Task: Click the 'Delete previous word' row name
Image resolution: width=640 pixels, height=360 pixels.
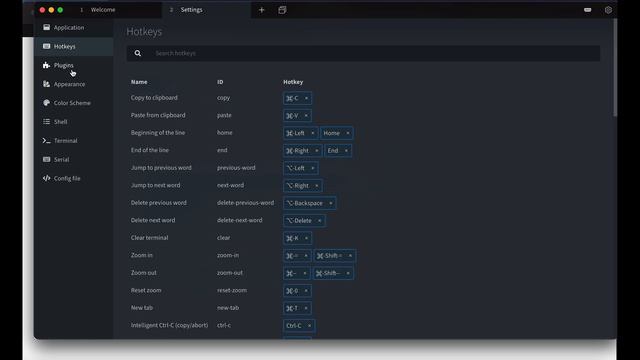Action: [159, 203]
